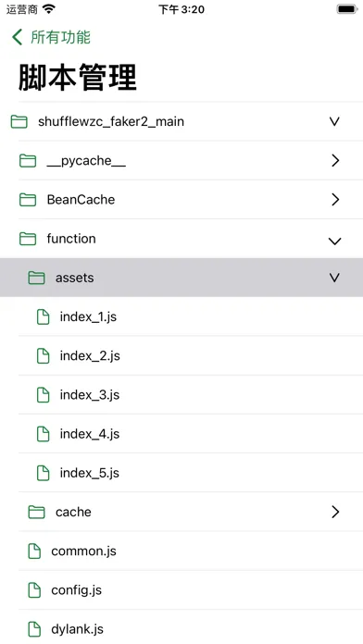Click the file icon beside config.js
Screen dimensions: 363x644
[34, 590]
